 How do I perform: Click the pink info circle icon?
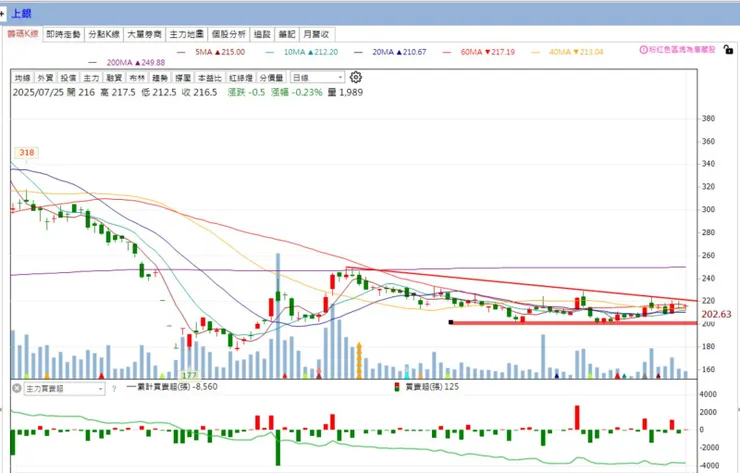[x=643, y=50]
